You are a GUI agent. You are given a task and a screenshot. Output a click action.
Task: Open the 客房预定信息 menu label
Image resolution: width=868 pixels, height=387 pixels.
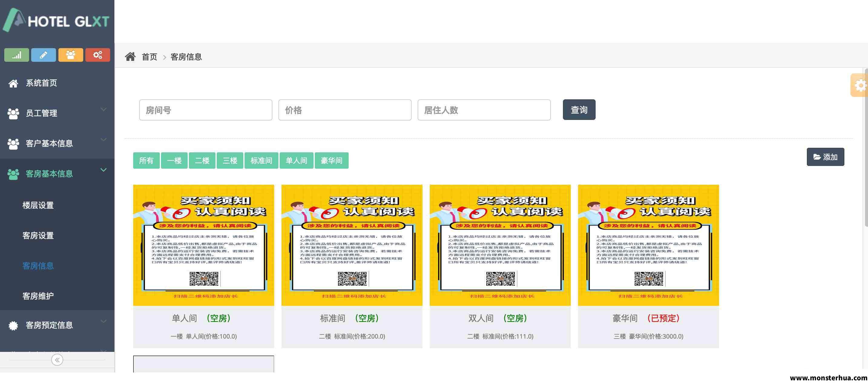click(x=49, y=325)
